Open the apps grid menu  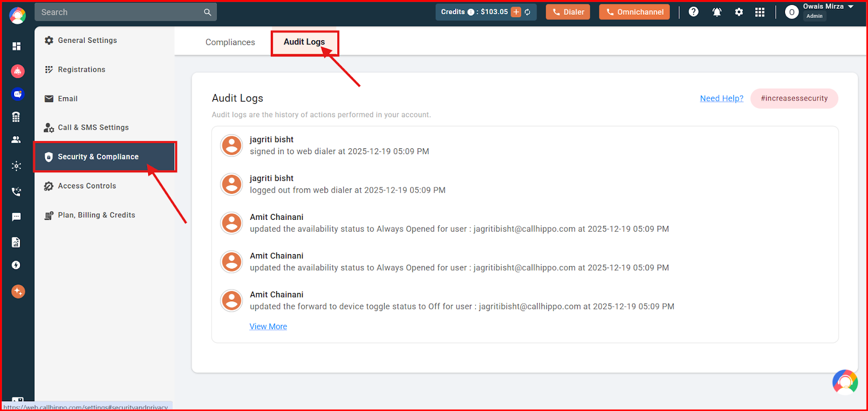pos(759,12)
